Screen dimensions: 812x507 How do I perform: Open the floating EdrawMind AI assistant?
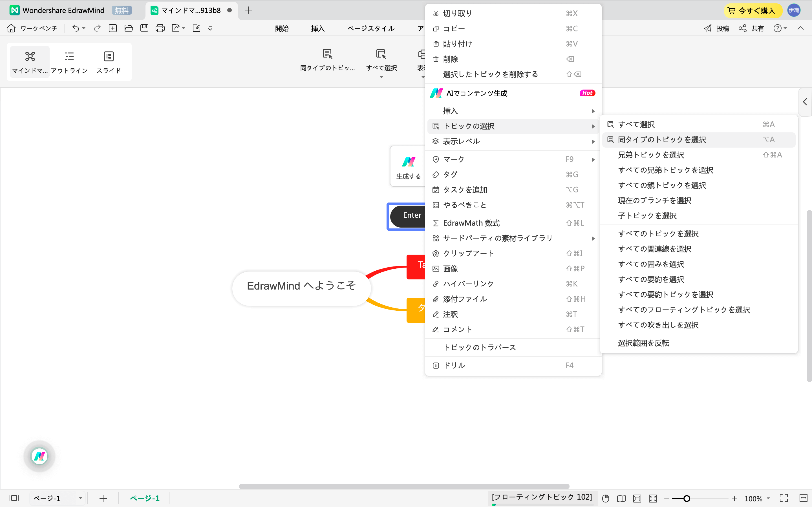point(39,456)
